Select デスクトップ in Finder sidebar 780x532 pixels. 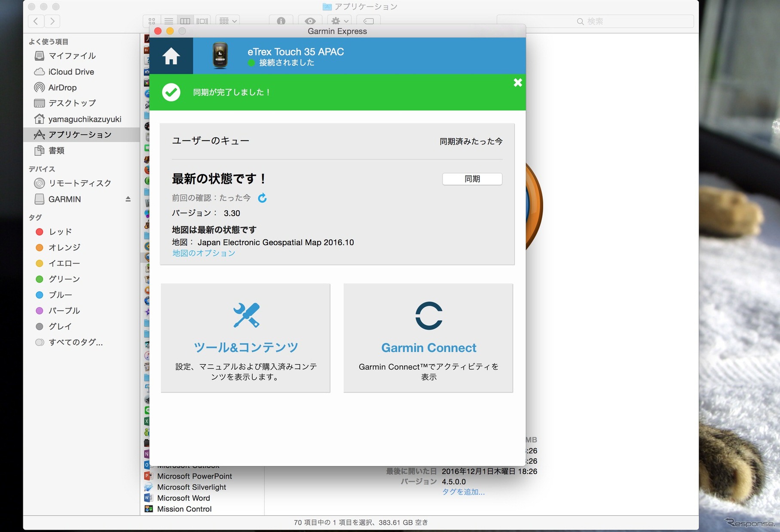[82, 103]
